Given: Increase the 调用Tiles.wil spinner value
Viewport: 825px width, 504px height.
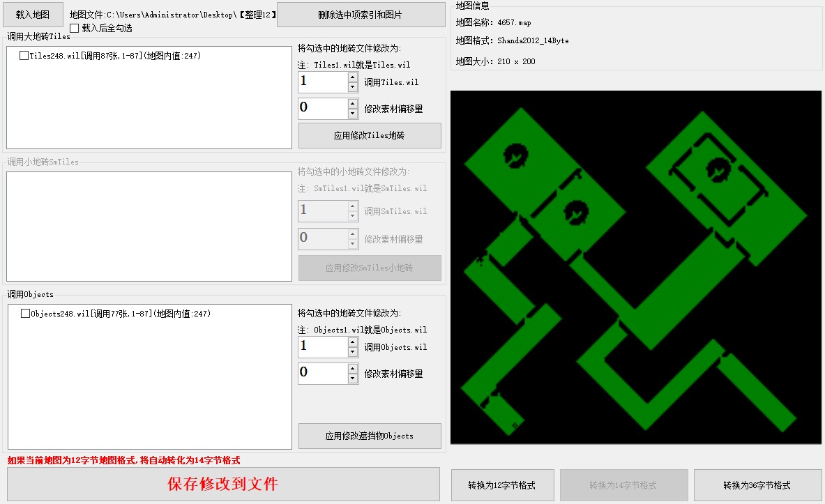Looking at the screenshot, I should pyautogui.click(x=353, y=77).
